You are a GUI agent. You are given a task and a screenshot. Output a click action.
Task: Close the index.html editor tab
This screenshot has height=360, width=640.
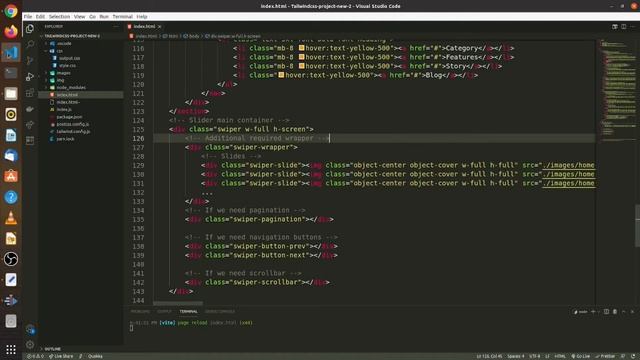(x=160, y=27)
